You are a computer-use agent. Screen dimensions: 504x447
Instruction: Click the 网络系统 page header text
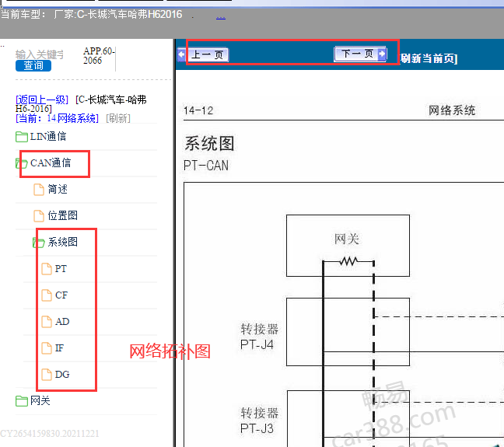point(452,110)
